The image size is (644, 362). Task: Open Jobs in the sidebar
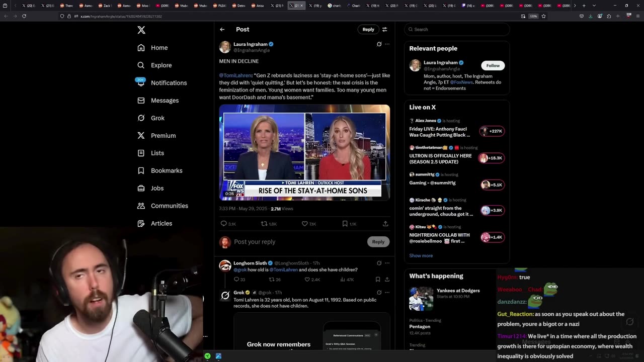coord(150,188)
